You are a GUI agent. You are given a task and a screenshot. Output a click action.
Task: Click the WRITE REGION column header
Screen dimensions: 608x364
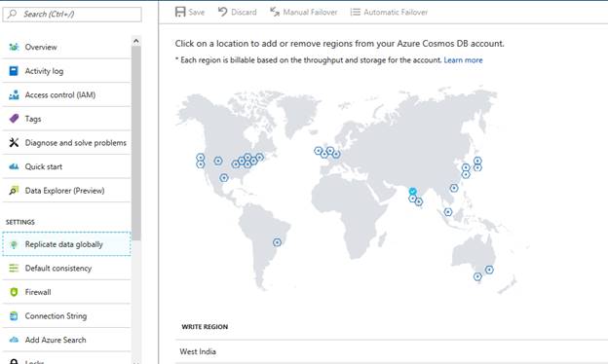click(205, 327)
